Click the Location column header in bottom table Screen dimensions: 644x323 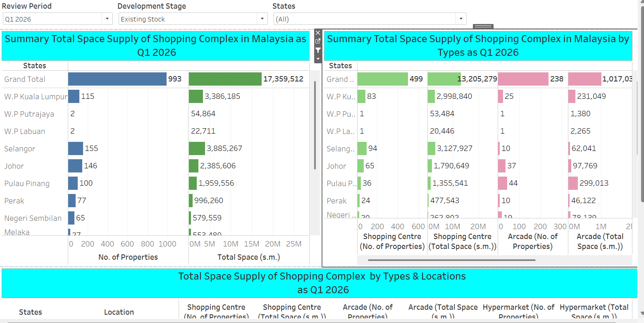119,312
